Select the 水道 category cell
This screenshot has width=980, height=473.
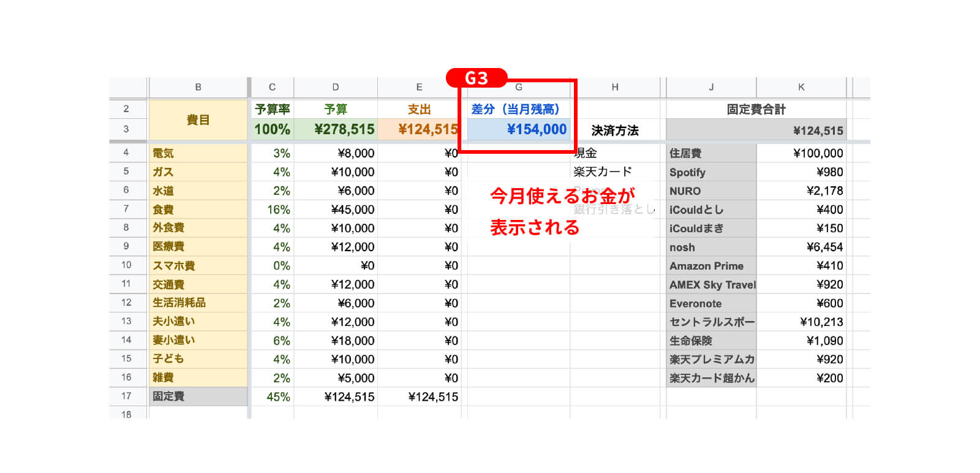[198, 191]
